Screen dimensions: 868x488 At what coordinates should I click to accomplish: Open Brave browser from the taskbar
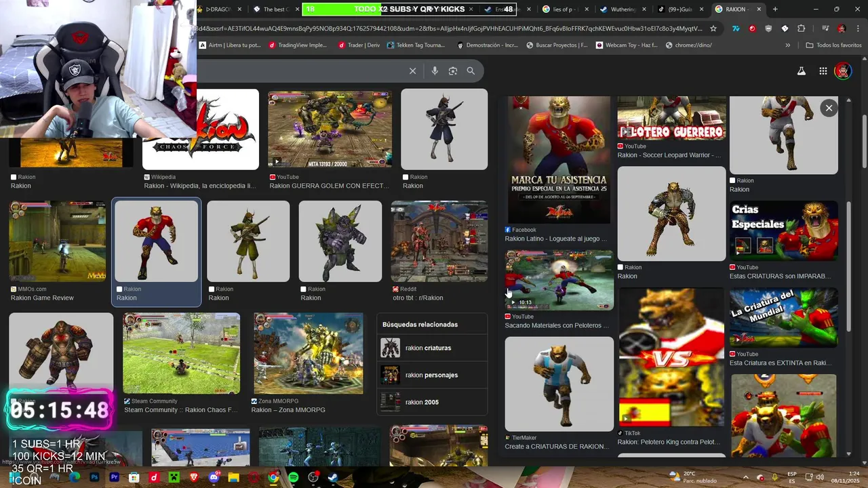coord(195,478)
